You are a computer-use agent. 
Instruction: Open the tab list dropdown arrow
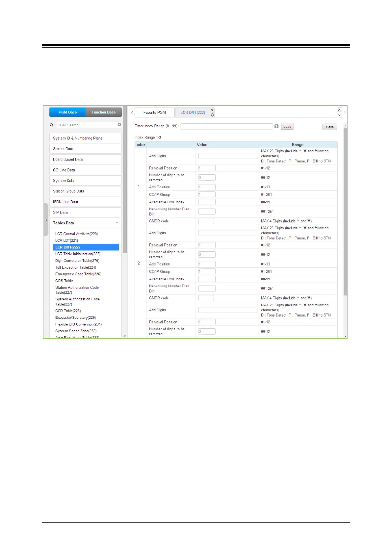[339, 115]
